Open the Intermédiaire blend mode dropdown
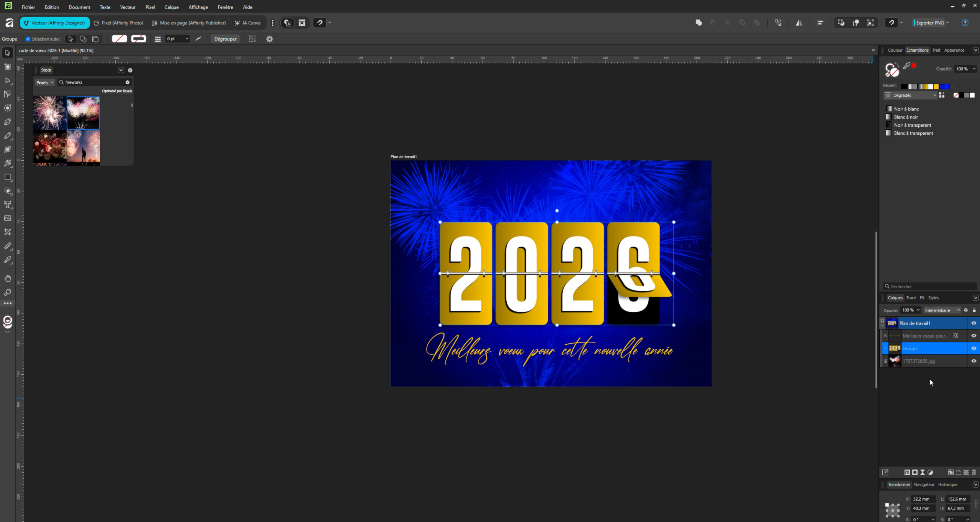This screenshot has height=522, width=980. 942,310
